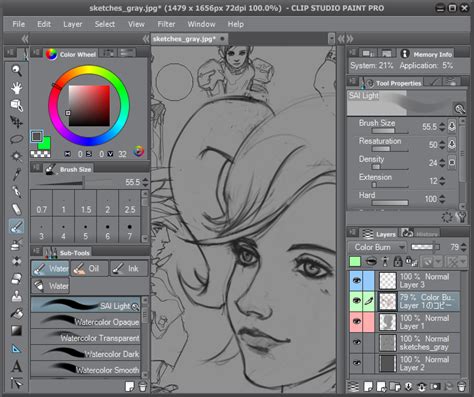Select the Auto select magic wand tool

coord(16,156)
